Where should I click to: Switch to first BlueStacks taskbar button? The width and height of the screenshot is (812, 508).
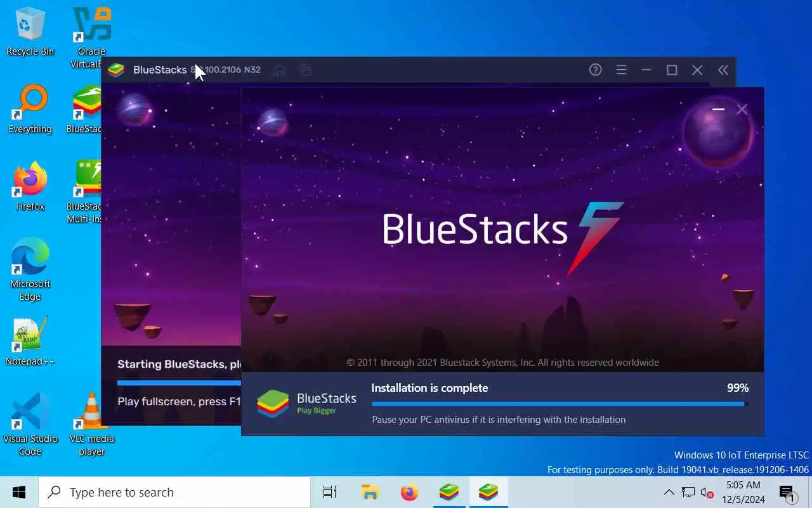coord(449,492)
